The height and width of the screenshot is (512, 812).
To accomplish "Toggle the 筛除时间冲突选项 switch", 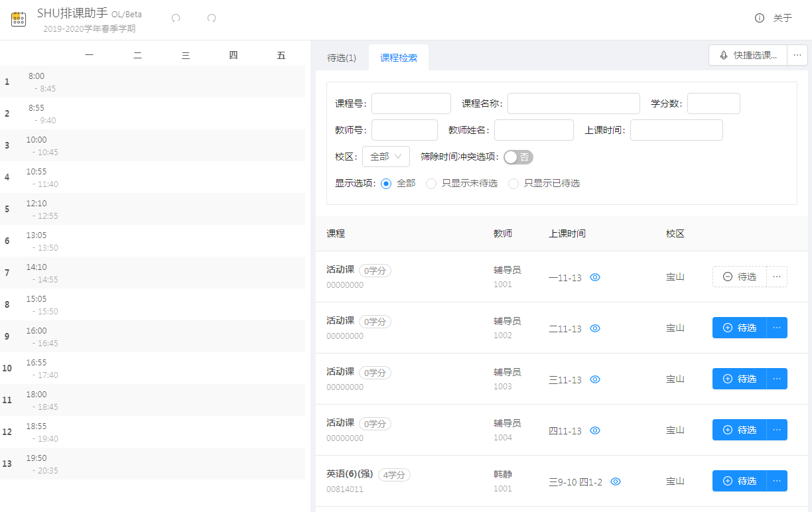I will (518, 157).
